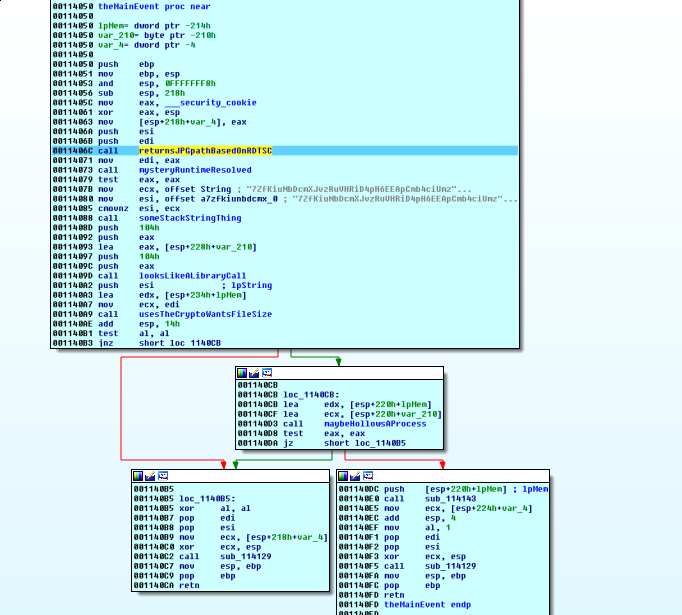Viewport: 682px width, 615px height.
Task: Click 218h operand in sub esp
Action: point(174,93)
